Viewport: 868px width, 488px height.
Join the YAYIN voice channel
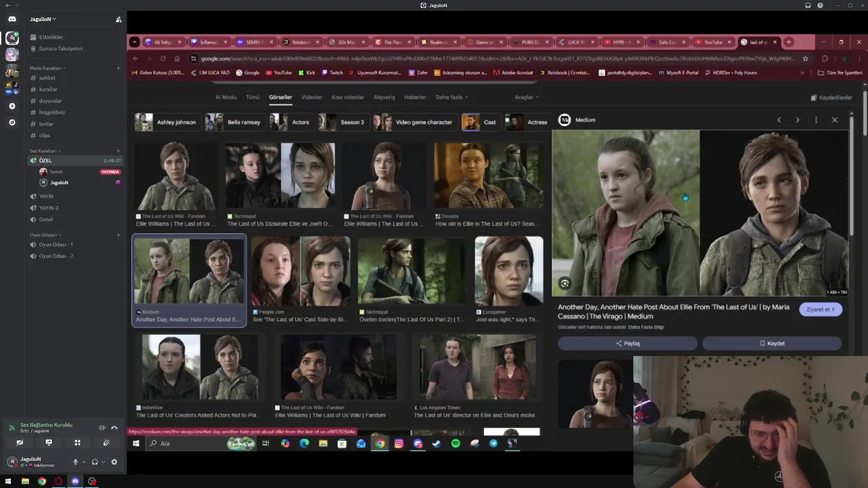[x=46, y=197]
